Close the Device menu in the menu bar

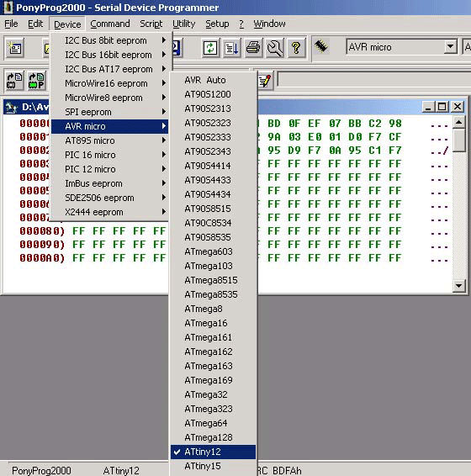[x=67, y=24]
